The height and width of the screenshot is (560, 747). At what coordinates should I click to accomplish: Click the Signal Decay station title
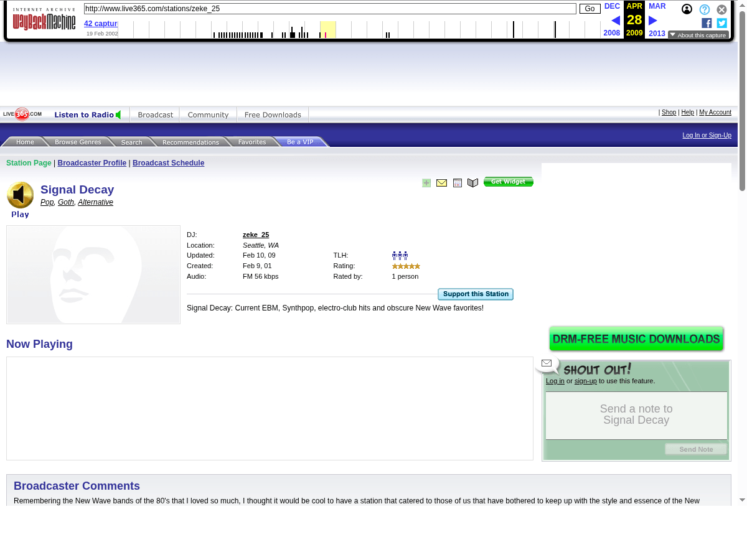pyautogui.click(x=77, y=190)
